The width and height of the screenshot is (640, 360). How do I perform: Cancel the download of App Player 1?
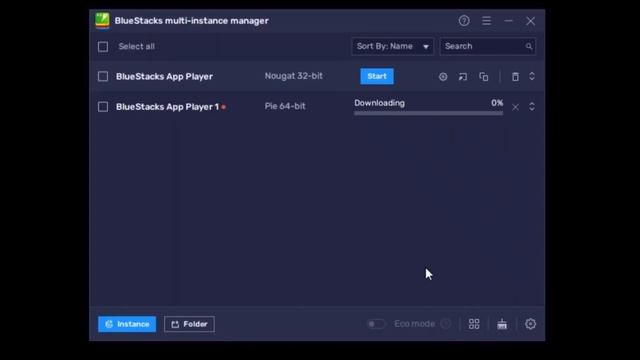(515, 107)
